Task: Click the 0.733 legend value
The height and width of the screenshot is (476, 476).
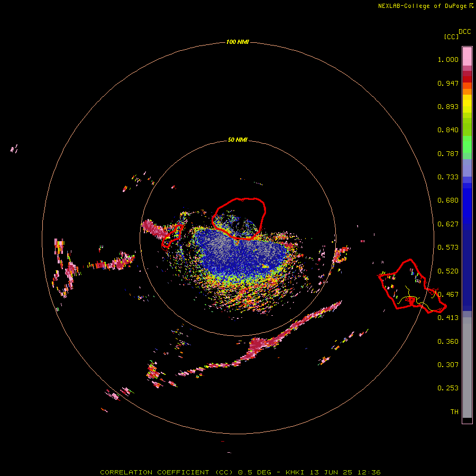Action: click(x=448, y=177)
